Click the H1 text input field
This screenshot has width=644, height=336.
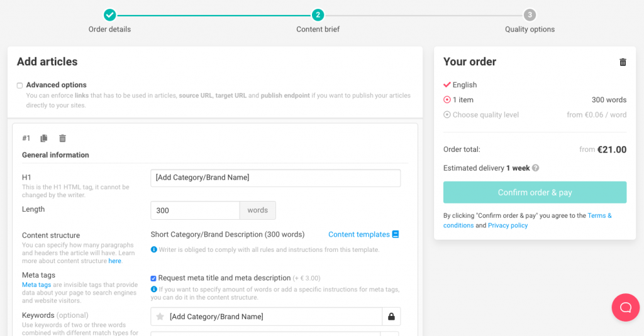pyautogui.click(x=275, y=178)
